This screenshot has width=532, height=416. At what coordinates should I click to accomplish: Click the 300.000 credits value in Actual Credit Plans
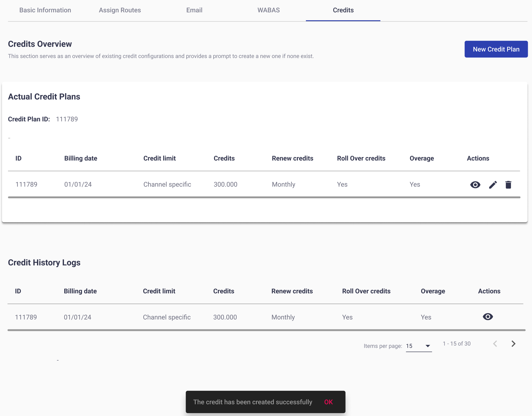point(226,184)
